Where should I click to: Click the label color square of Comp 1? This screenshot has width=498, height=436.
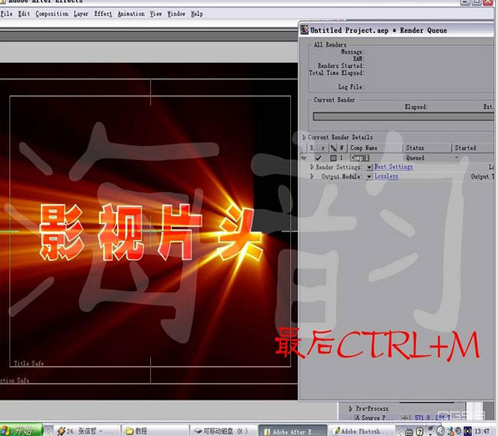tap(333, 158)
